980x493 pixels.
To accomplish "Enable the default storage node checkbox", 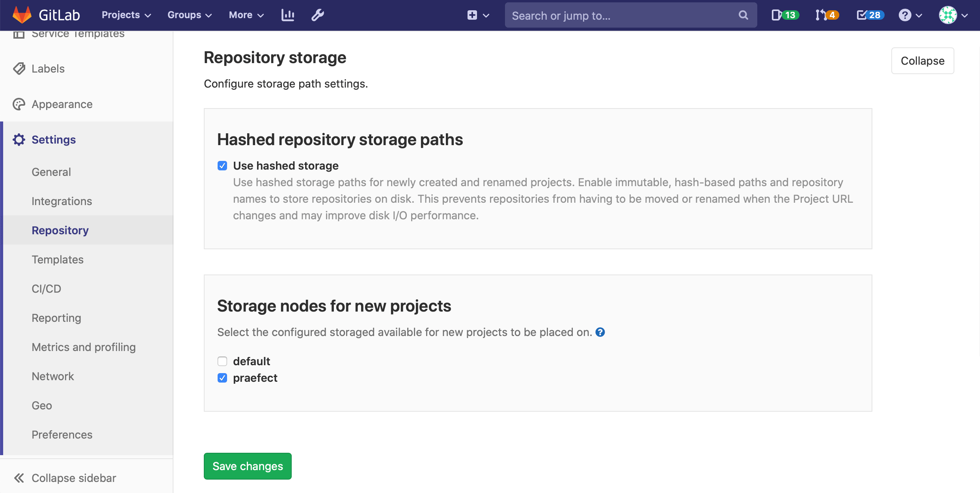I will (222, 361).
